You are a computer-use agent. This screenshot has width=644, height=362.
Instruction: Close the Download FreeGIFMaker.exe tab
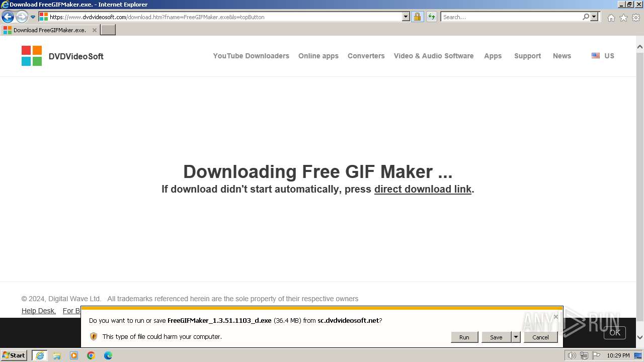pos(94,30)
